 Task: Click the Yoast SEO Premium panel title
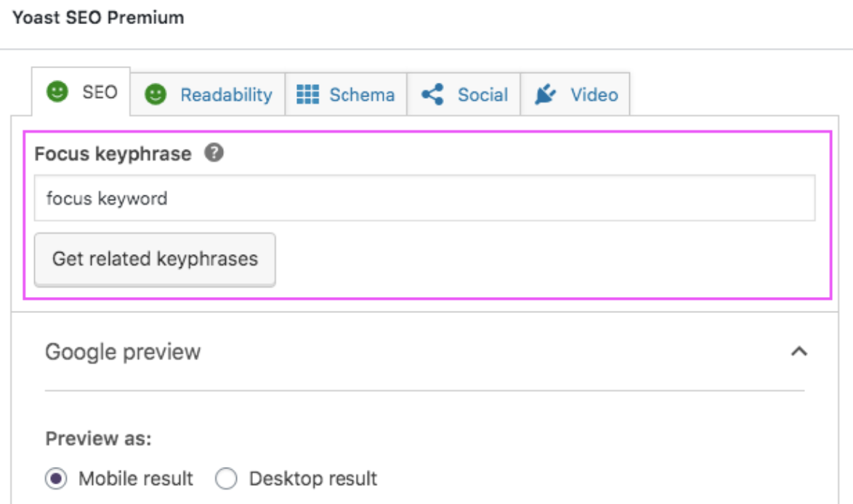[x=98, y=17]
